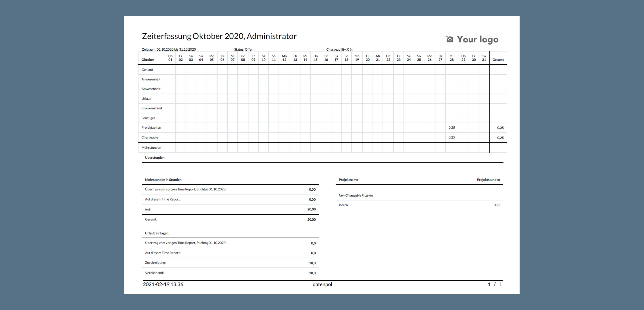The image size is (644, 310).
Task: Click the Mehrstunden 'Gesamt:' label
Action: tap(151, 219)
